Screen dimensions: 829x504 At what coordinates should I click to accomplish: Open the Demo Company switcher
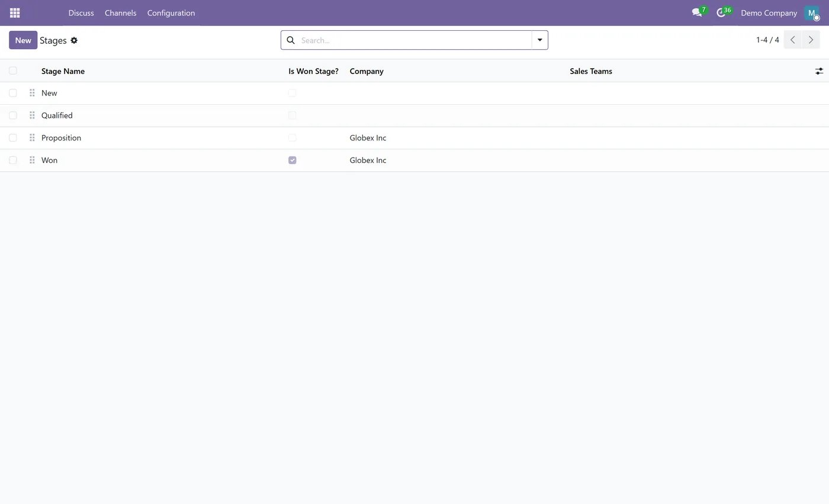[769, 13]
